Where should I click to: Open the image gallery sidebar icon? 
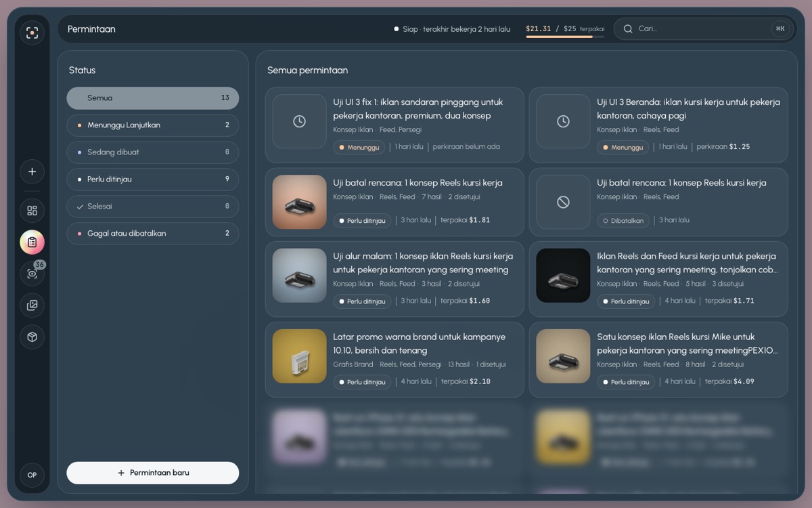point(32,305)
